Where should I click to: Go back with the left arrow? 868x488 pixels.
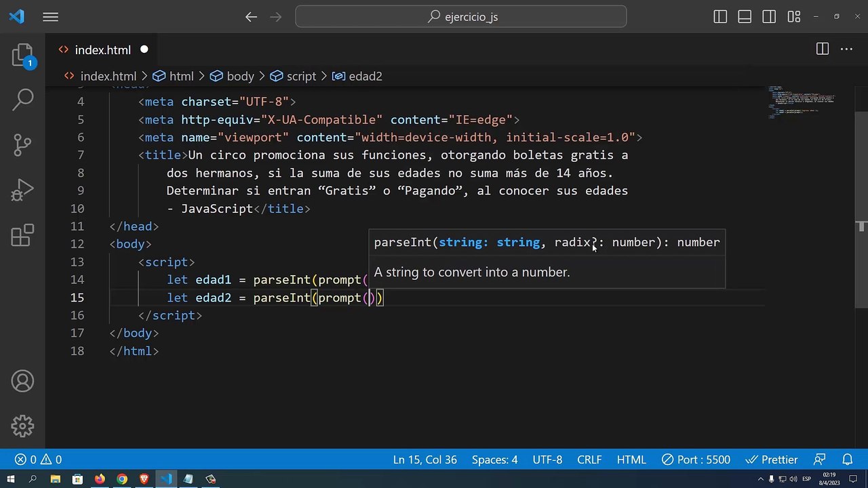pyautogui.click(x=252, y=17)
